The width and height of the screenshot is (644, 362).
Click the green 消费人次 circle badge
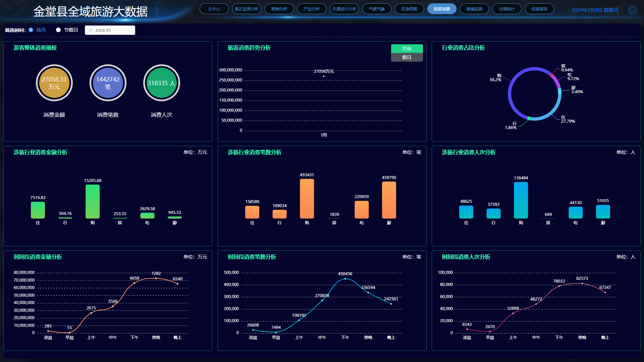tap(161, 83)
